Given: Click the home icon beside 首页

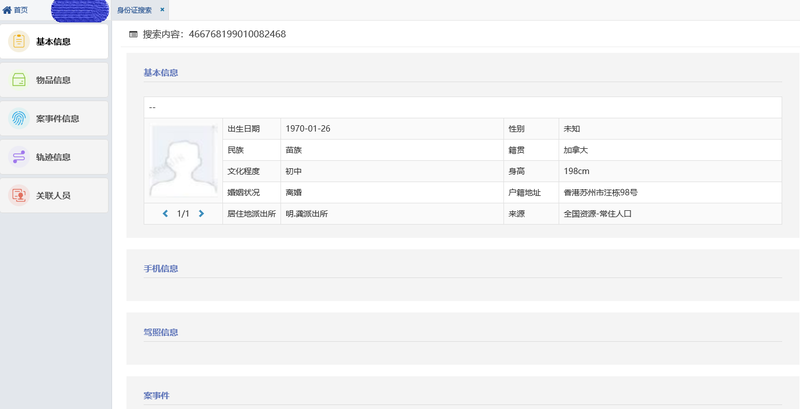Looking at the screenshot, I should coord(7,10).
